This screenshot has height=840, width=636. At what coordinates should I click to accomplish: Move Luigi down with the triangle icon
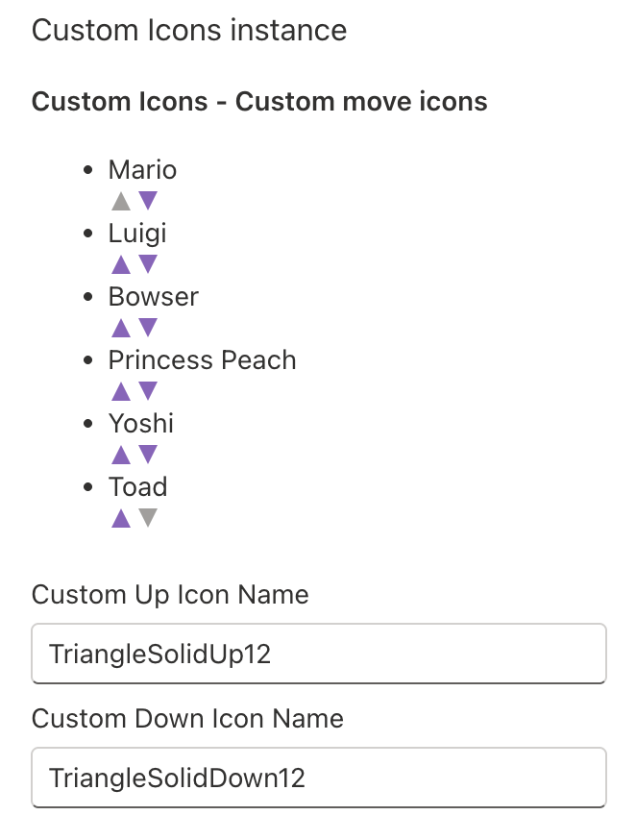point(148,264)
